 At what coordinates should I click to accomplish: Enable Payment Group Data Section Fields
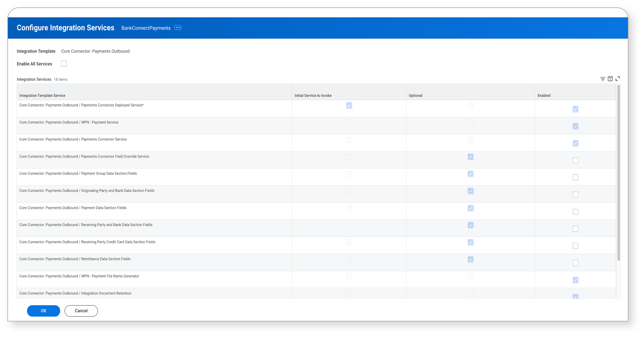[575, 178]
